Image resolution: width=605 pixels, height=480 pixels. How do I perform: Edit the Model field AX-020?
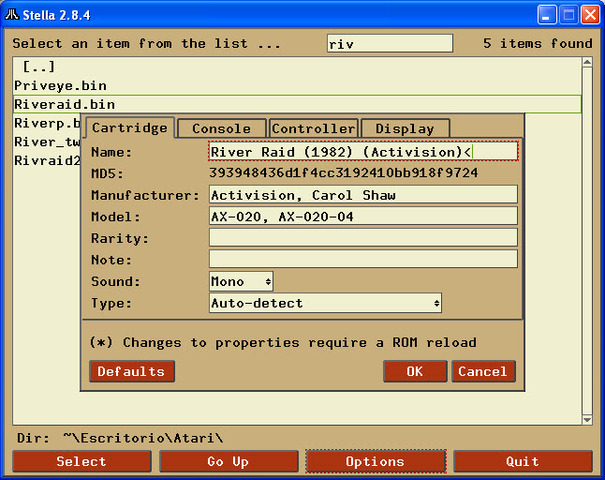(363, 217)
